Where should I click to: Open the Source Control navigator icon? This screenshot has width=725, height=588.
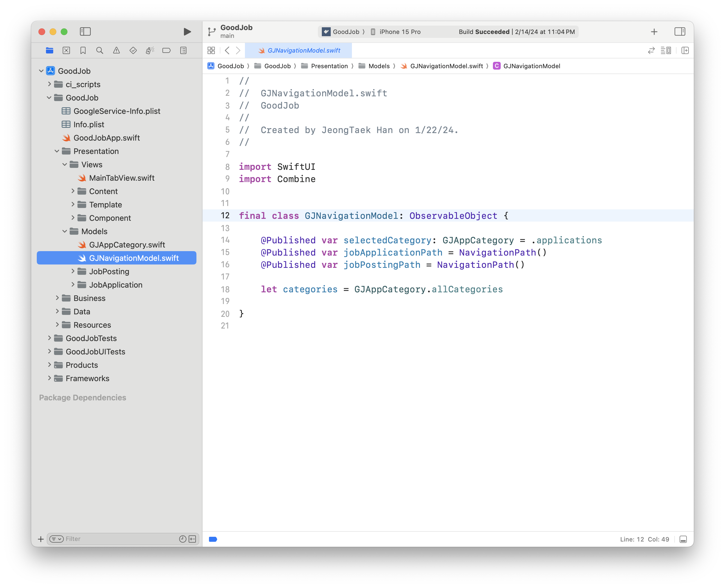click(x=66, y=50)
